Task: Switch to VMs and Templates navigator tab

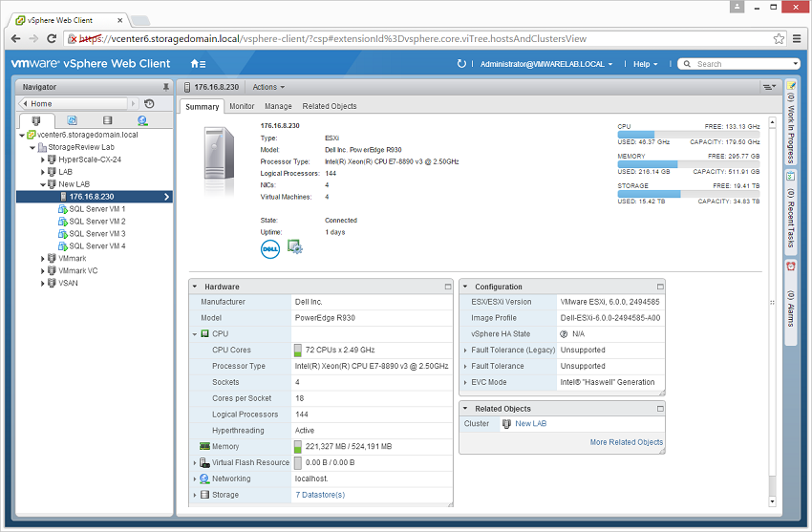Action: (x=72, y=120)
